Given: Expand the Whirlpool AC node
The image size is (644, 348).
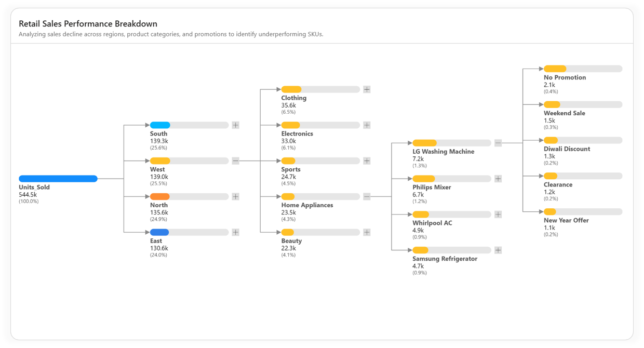Looking at the screenshot, I should [498, 215].
